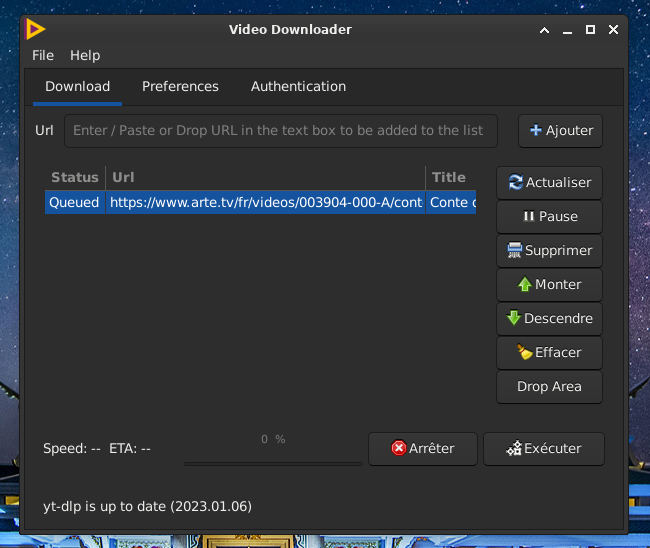Open the File menu
This screenshot has width=650, height=548.
click(43, 55)
